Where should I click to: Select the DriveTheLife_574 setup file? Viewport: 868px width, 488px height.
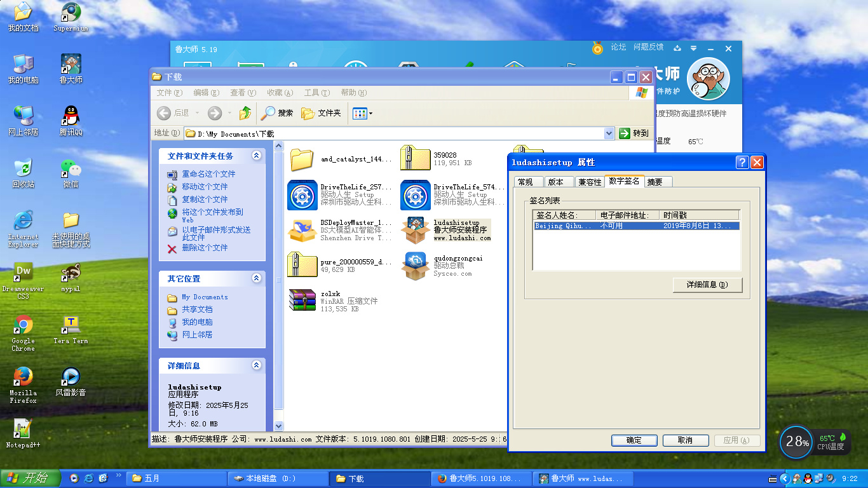(453, 194)
